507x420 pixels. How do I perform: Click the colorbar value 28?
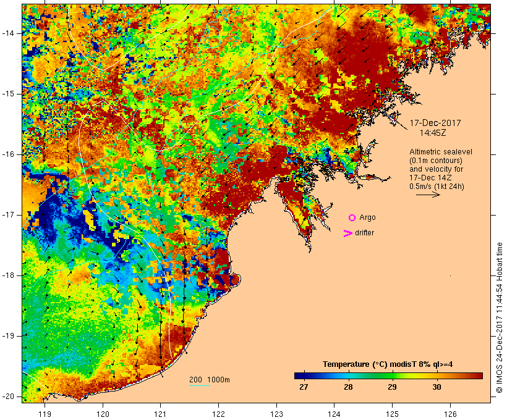(348, 387)
